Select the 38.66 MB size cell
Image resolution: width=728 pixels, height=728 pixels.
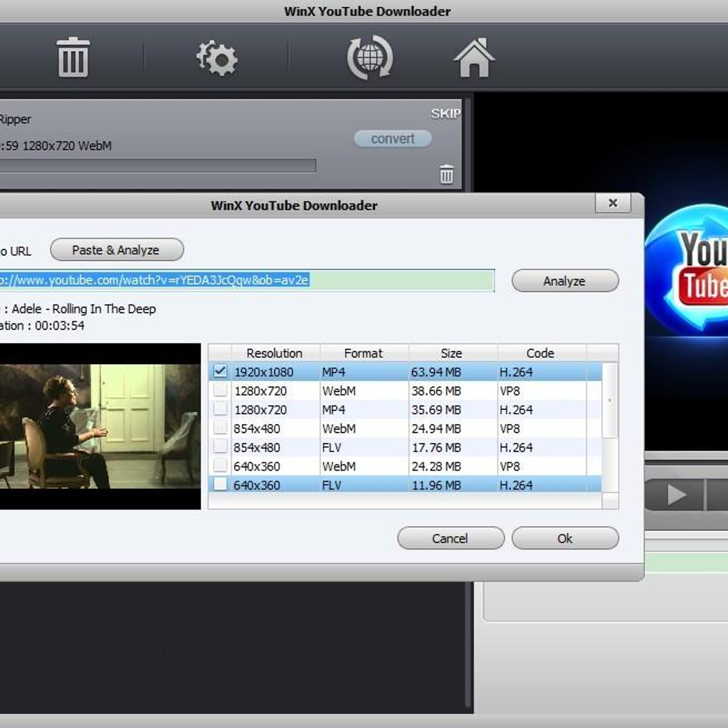(436, 391)
